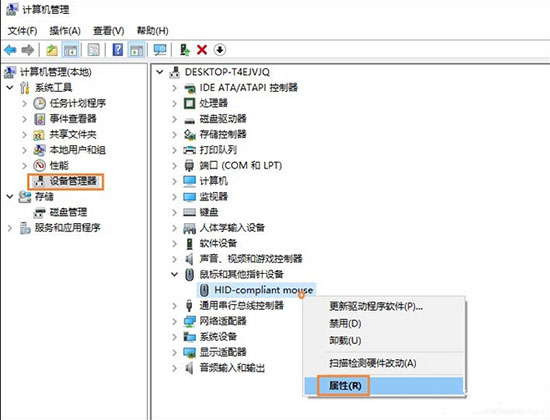
Task: Select the 任务计划程序 tree item
Action: tap(78, 103)
